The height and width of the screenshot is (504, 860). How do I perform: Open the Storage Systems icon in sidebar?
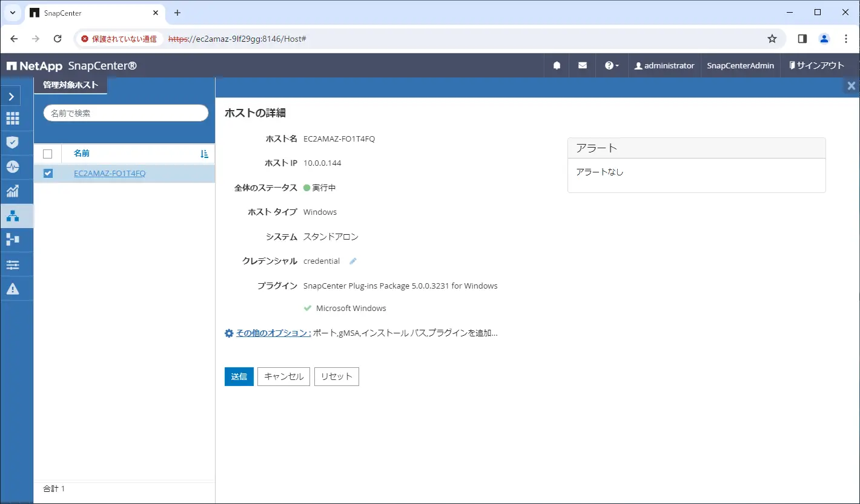13,240
